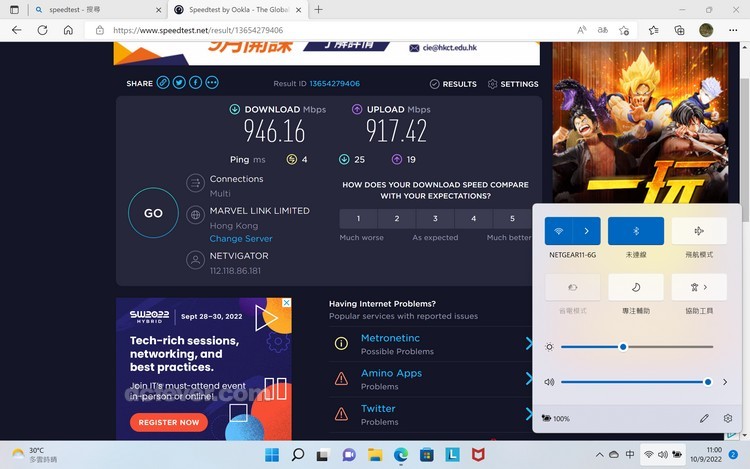Image resolution: width=750 pixels, height=469 pixels.
Task: Show hidden tray icons
Action: pyautogui.click(x=599, y=455)
